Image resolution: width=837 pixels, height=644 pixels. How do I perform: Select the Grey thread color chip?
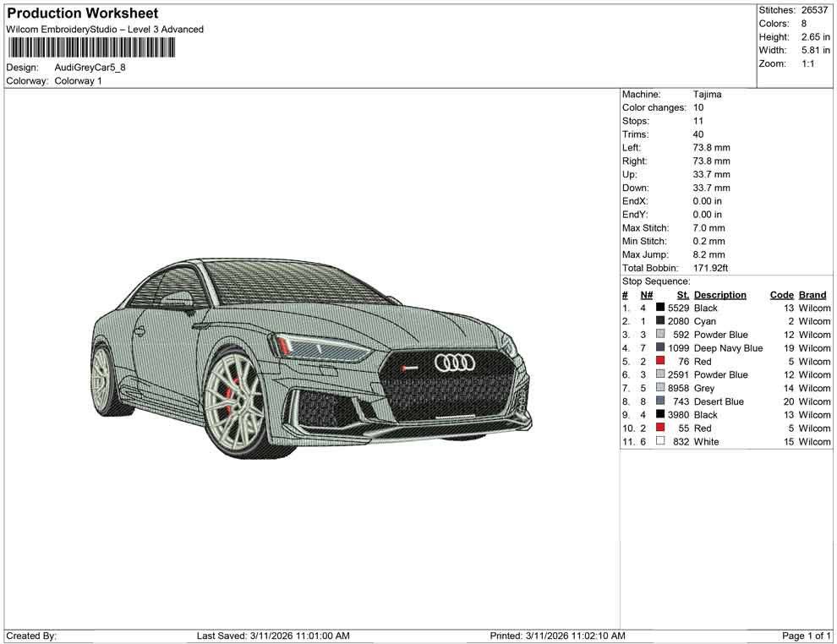(x=659, y=388)
